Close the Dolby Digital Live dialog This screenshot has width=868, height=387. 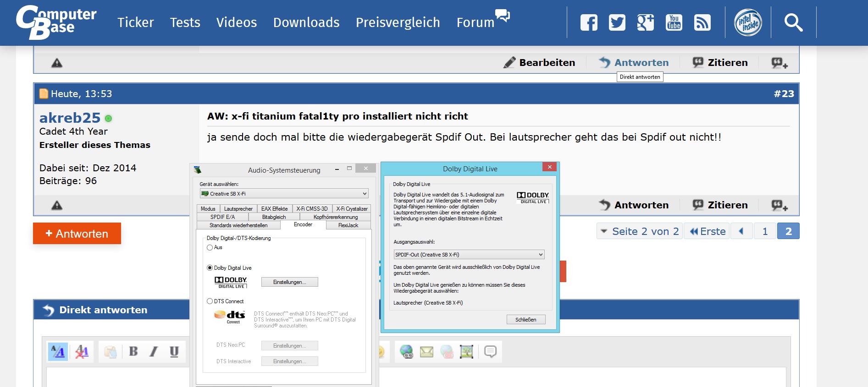point(549,167)
